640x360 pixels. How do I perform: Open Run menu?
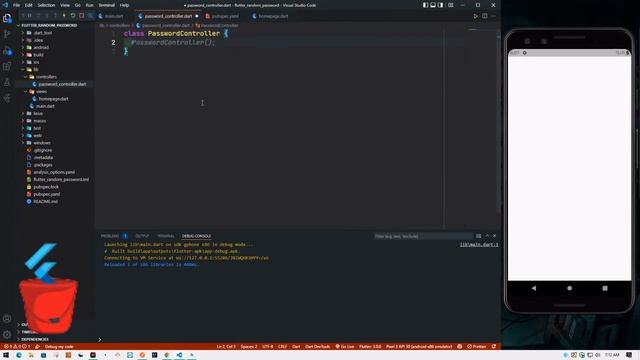(89, 5)
